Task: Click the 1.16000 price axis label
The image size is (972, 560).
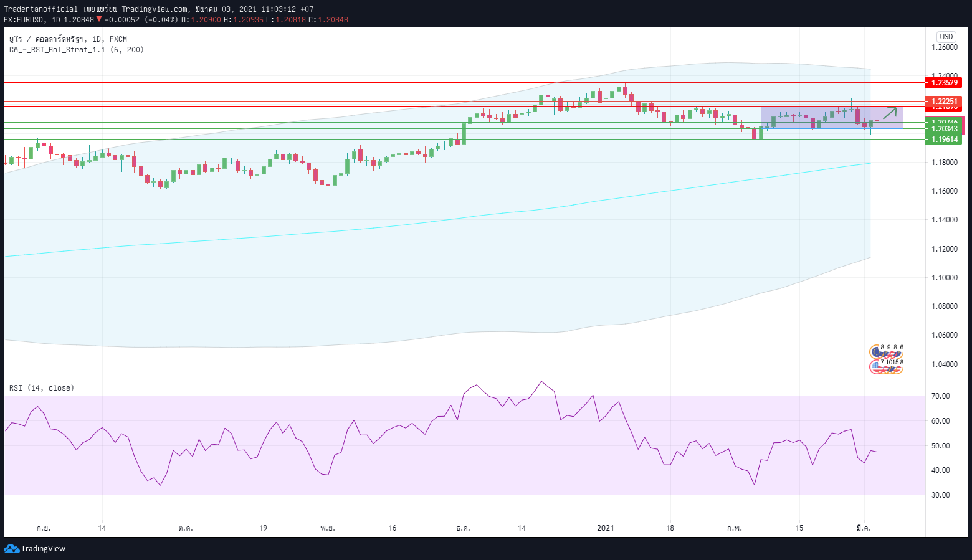Action: (945, 191)
